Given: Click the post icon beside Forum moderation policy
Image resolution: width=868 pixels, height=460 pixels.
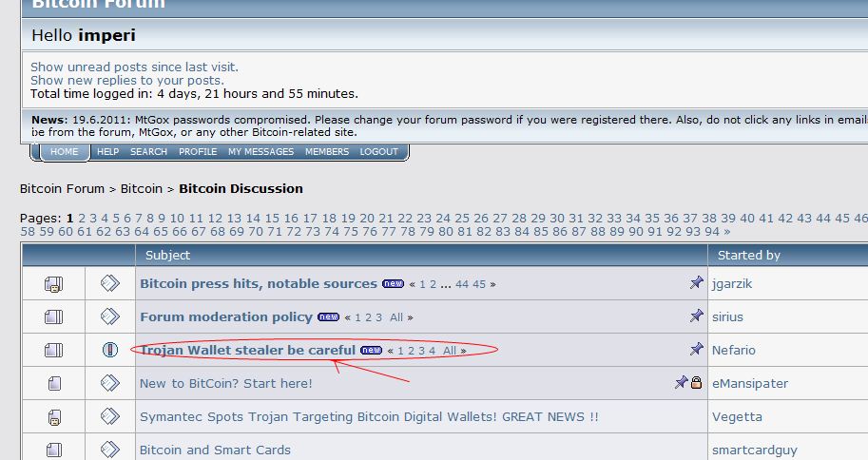Looking at the screenshot, I should click(x=110, y=316).
